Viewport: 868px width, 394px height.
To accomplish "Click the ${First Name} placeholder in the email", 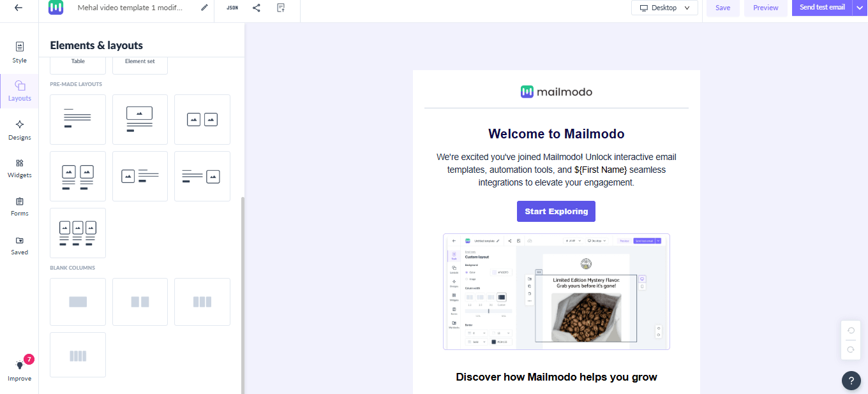I will (601, 170).
